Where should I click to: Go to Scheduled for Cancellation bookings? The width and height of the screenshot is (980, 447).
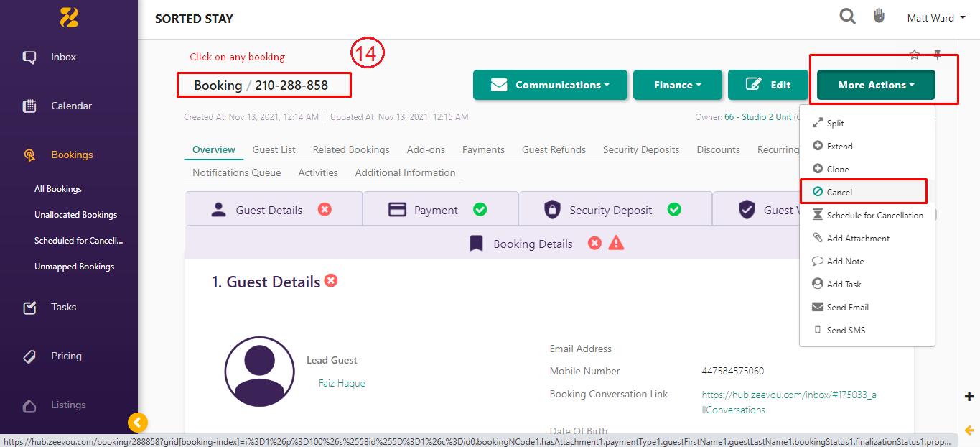[78, 241]
